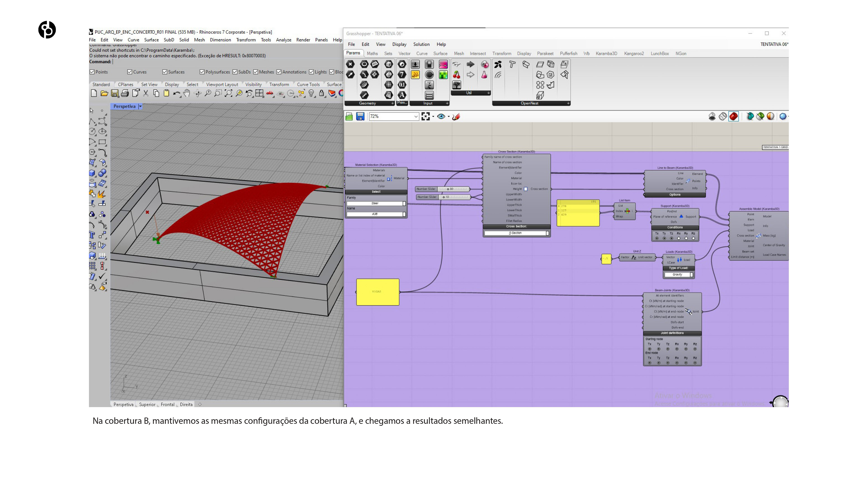Select the shaded red preview mode icon
868x488 pixels.
click(733, 117)
